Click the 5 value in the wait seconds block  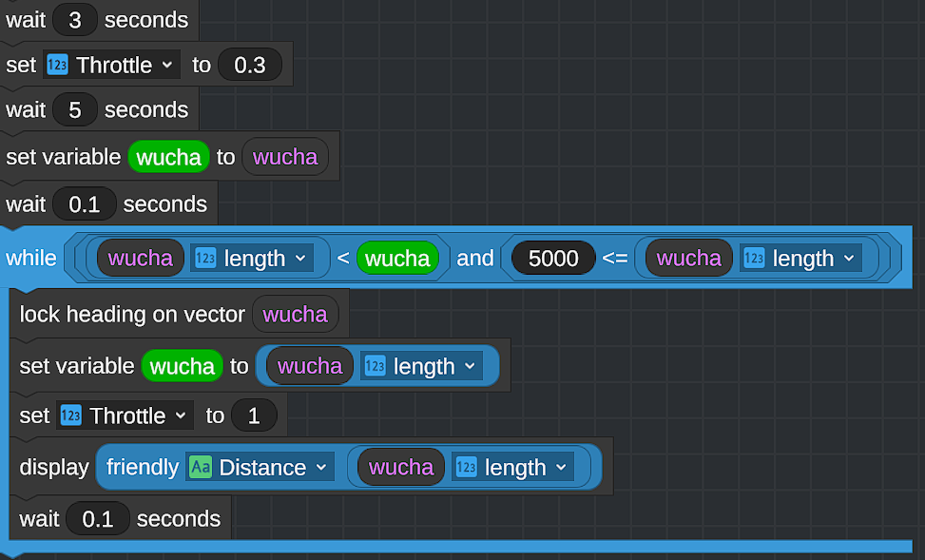click(x=74, y=110)
